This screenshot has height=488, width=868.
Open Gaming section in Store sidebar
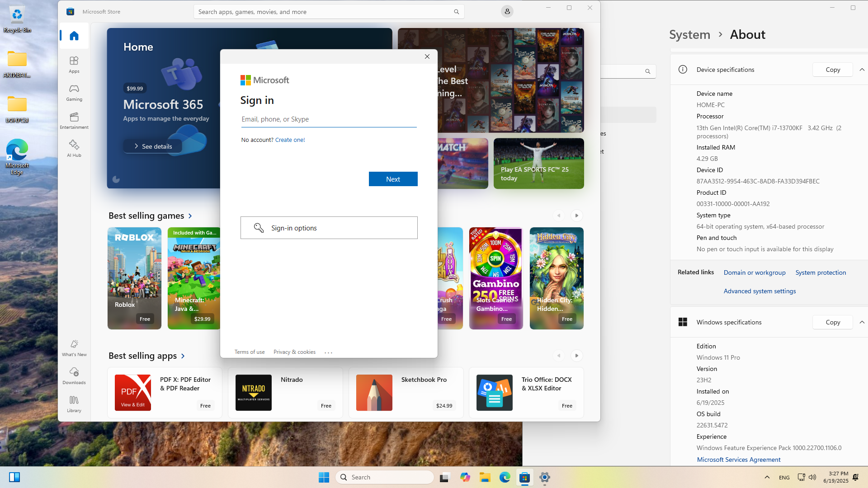point(74,92)
